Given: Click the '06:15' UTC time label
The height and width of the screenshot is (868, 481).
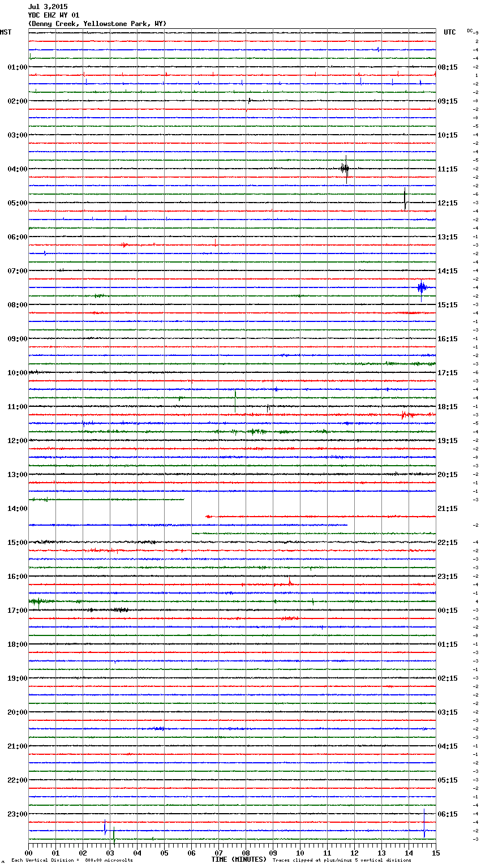Looking at the screenshot, I should (x=448, y=814).
